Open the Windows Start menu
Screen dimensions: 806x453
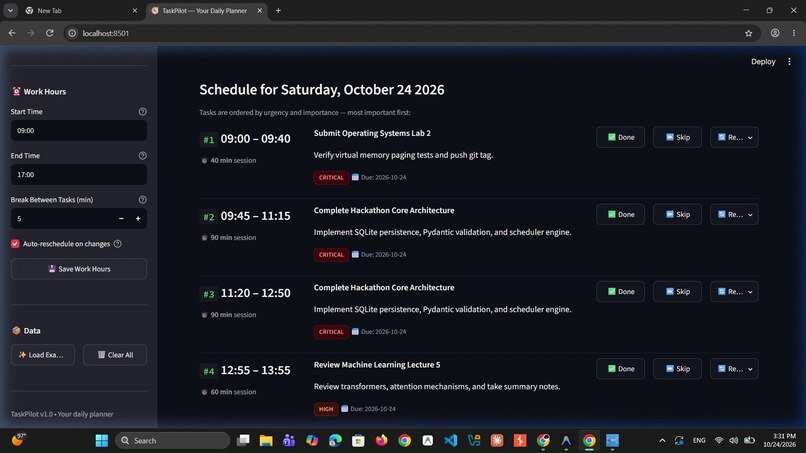coord(102,441)
